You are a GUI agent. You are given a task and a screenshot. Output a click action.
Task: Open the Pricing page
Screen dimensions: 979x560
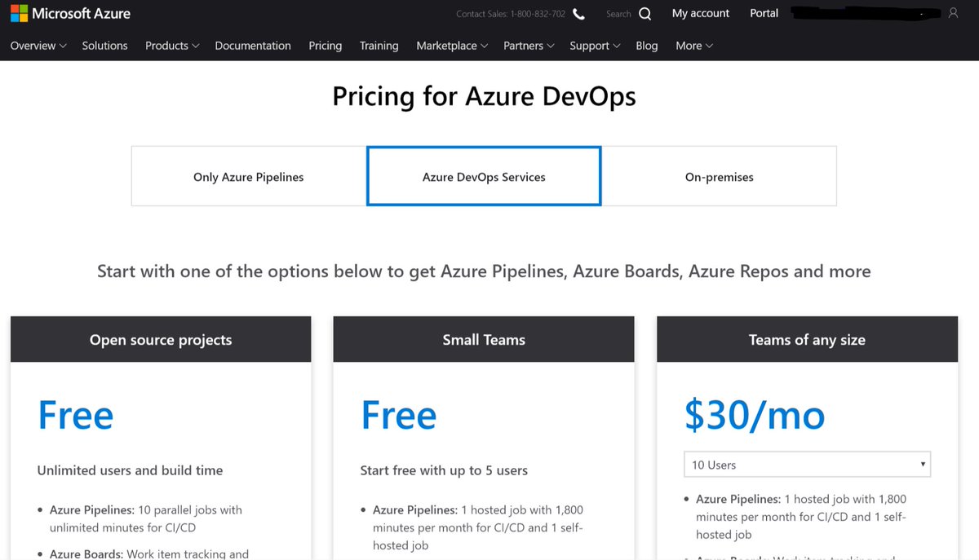pyautogui.click(x=326, y=46)
